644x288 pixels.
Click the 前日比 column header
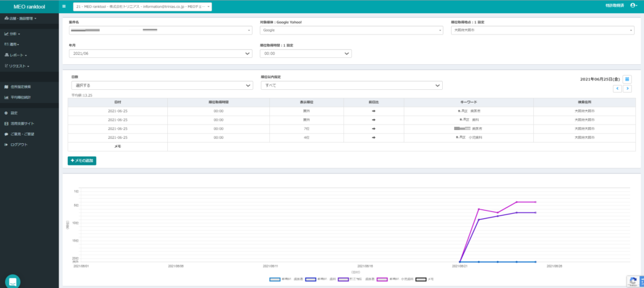click(374, 102)
